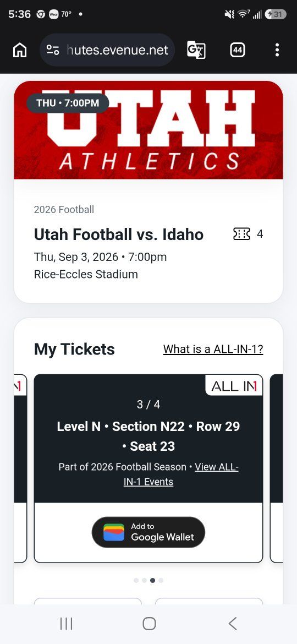Open View ALL-IN-1 Events link

(x=181, y=474)
